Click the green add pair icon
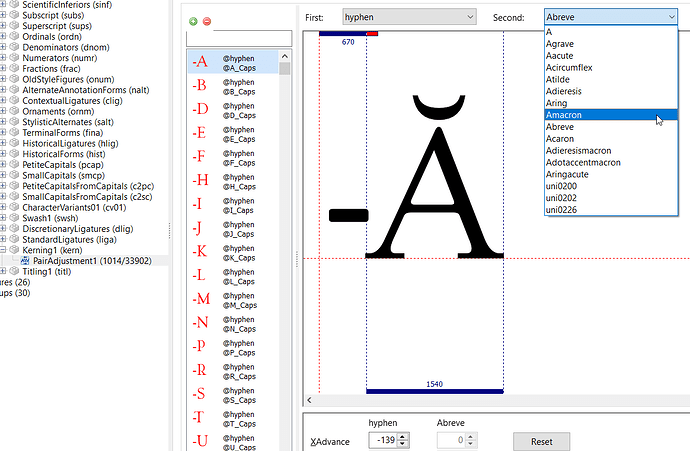Image resolution: width=690 pixels, height=451 pixels. coord(193,21)
